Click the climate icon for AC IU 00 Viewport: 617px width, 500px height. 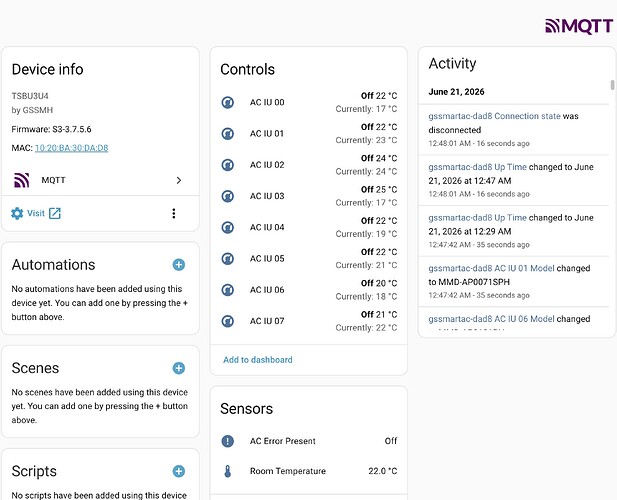[x=227, y=102]
